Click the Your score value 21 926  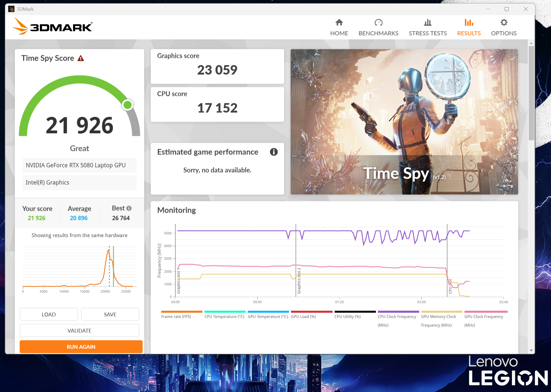click(x=37, y=218)
